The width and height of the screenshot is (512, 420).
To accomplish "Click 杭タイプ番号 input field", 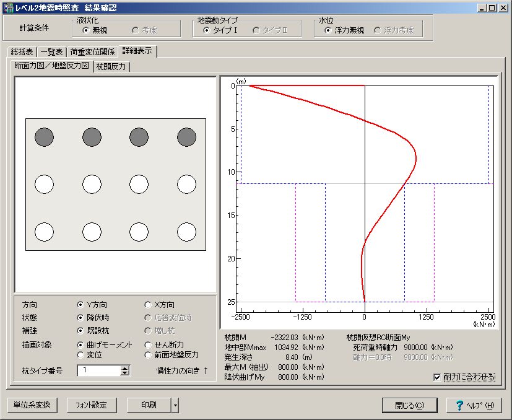I will point(99,370).
